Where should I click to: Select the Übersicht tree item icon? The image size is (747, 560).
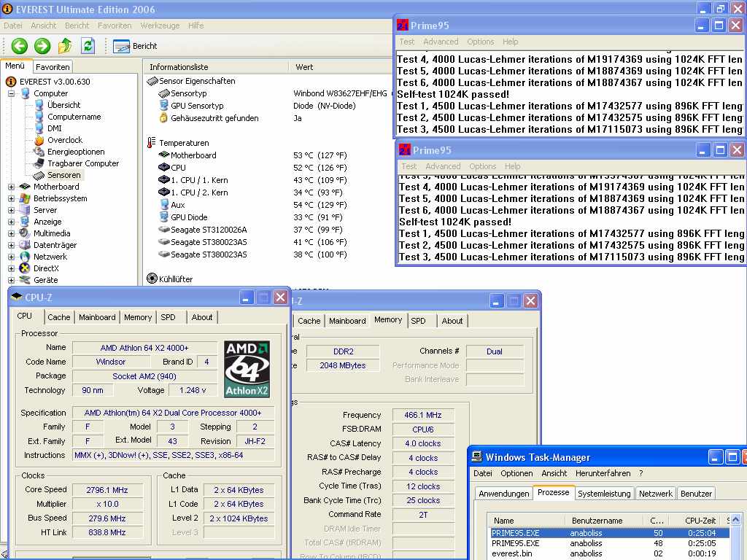pyautogui.click(x=39, y=105)
